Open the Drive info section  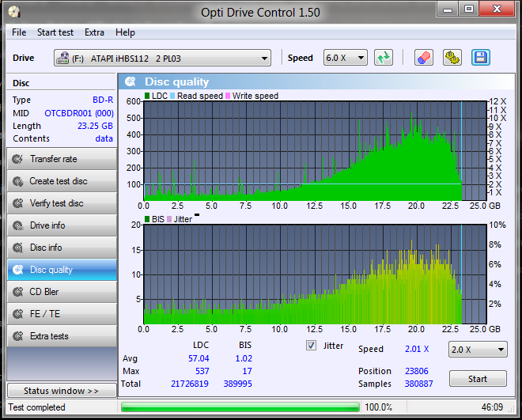(62, 225)
